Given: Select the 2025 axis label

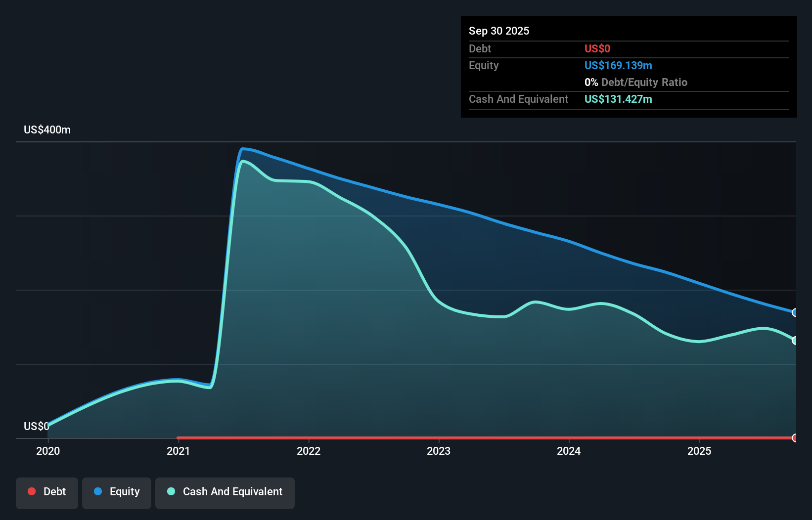Looking at the screenshot, I should pos(700,451).
